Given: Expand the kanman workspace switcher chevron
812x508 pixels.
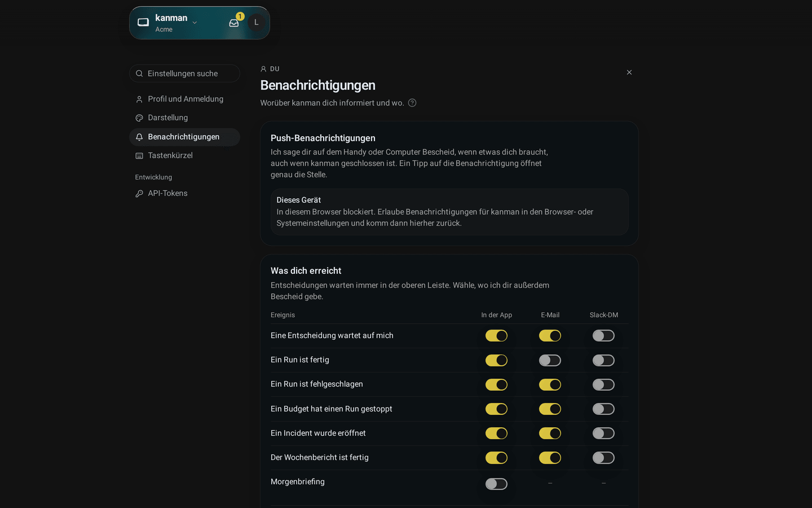Looking at the screenshot, I should click(x=195, y=23).
